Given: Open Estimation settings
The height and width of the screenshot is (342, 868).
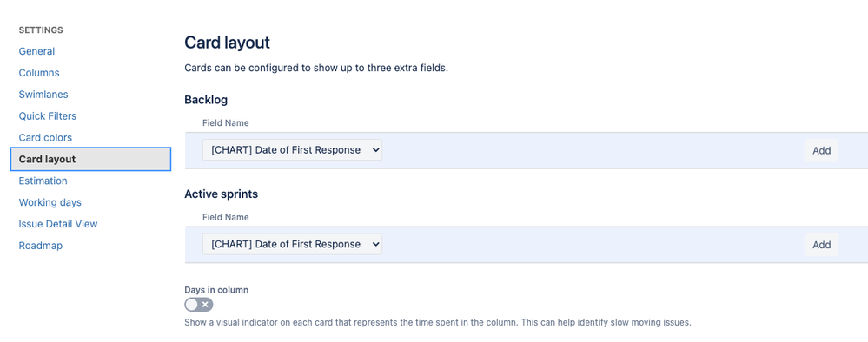Looking at the screenshot, I should [x=43, y=181].
